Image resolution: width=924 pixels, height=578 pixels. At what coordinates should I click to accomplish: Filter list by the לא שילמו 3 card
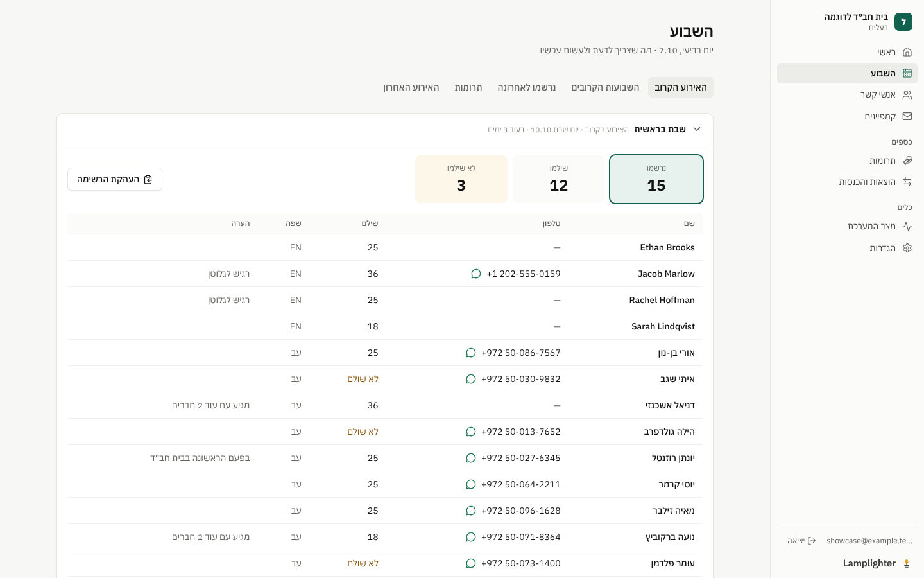[461, 179]
